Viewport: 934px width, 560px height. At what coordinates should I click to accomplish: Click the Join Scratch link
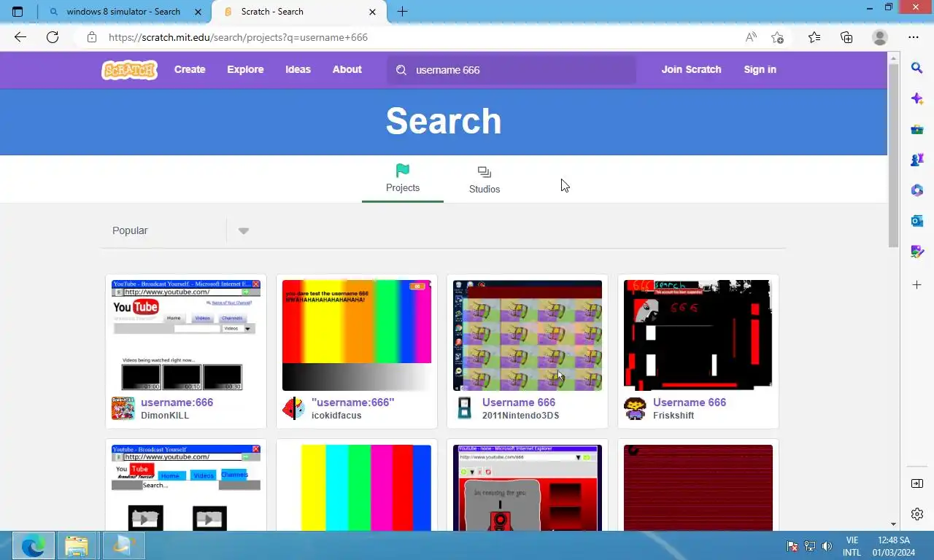pyautogui.click(x=691, y=69)
